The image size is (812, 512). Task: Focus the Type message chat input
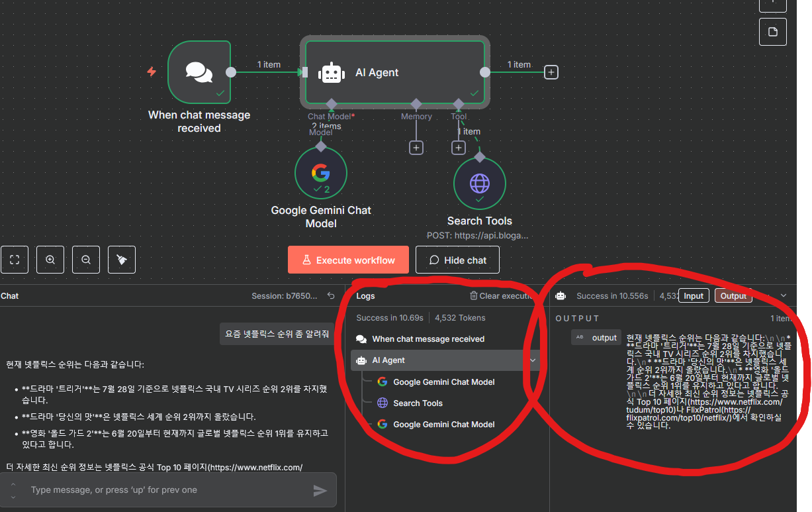168,490
